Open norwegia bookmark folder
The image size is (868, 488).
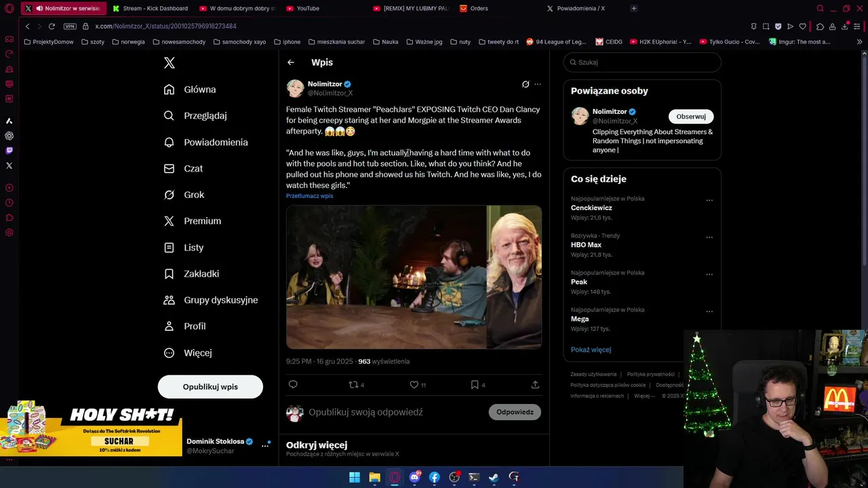click(x=128, y=42)
